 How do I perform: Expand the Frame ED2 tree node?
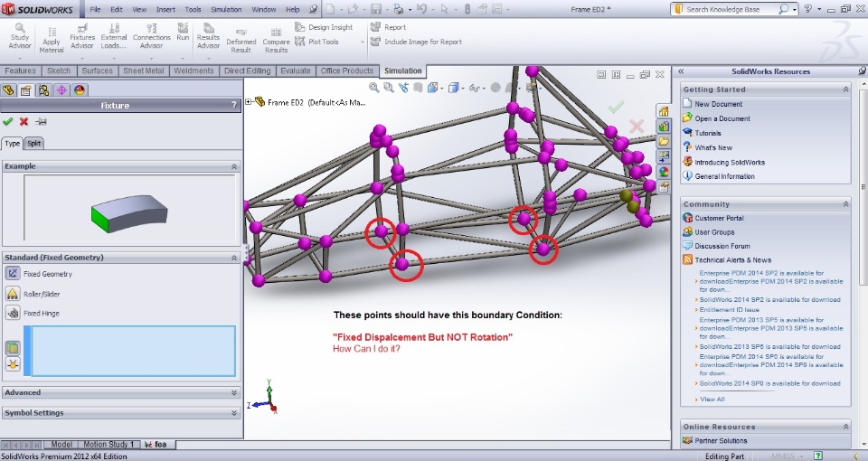[249, 102]
